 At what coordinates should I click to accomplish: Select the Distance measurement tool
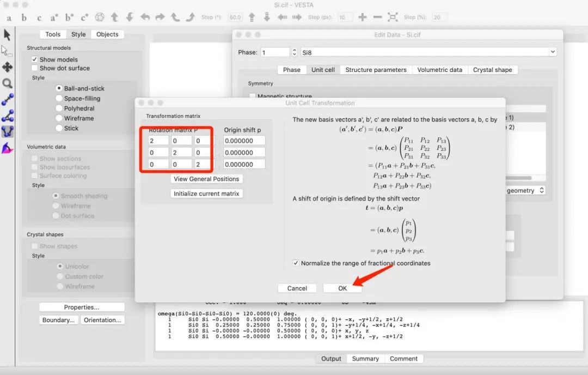[x=8, y=100]
